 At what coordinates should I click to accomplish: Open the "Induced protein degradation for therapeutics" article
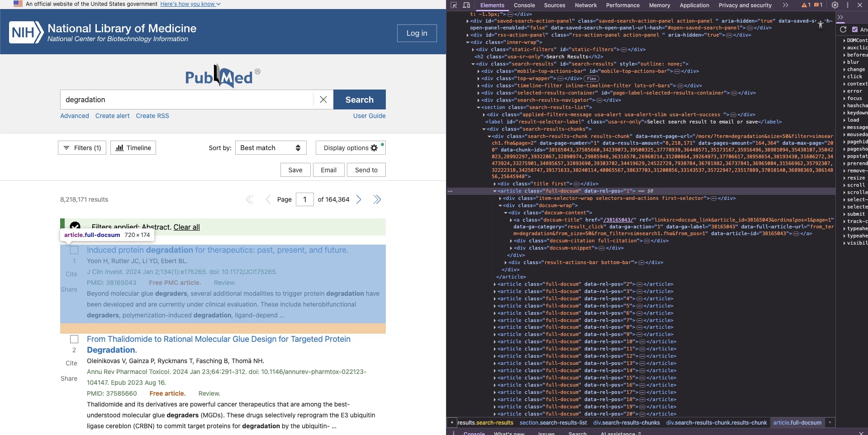pos(218,250)
